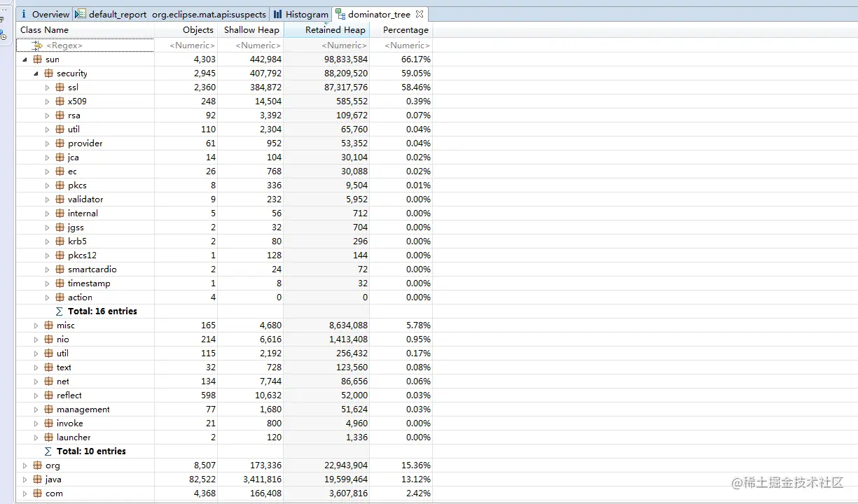Sort by Retained Heap column header
The width and height of the screenshot is (858, 504).
point(326,30)
